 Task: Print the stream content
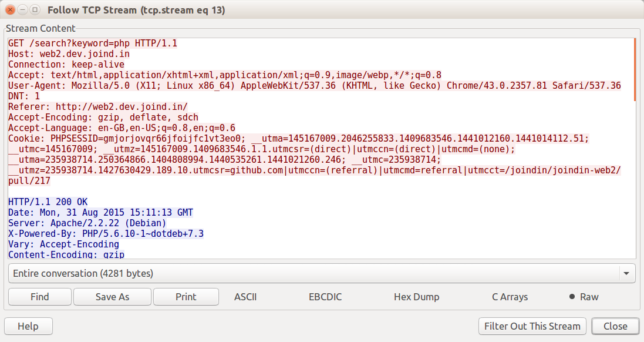click(186, 297)
